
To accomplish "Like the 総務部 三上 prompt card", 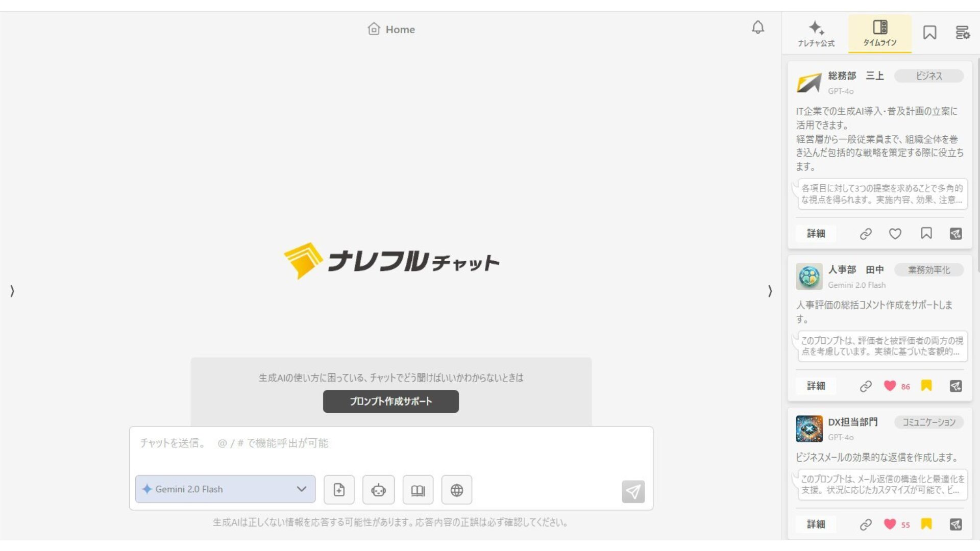I will (895, 234).
